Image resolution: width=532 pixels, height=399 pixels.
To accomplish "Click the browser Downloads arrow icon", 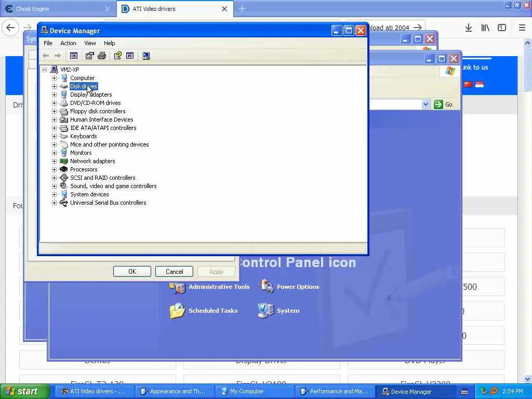I will pyautogui.click(x=469, y=28).
